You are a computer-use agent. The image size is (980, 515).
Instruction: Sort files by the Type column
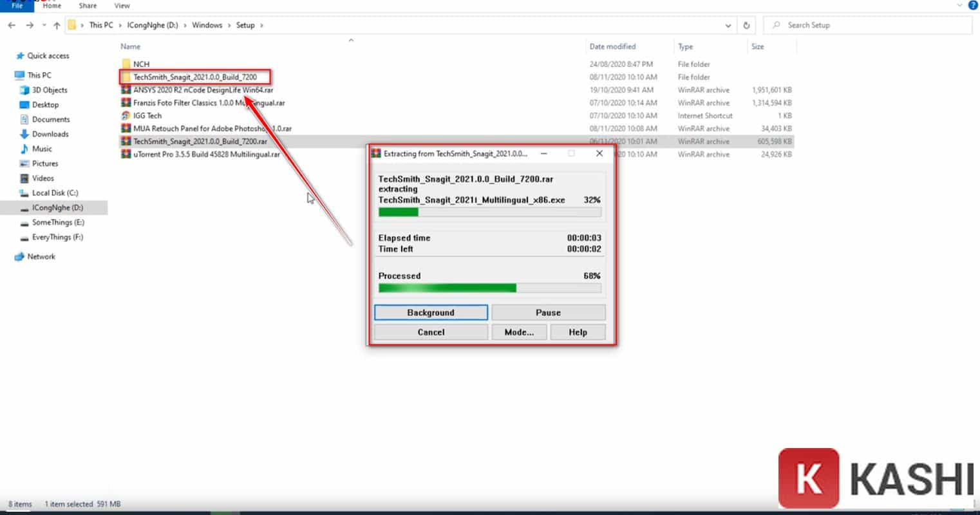click(686, 46)
